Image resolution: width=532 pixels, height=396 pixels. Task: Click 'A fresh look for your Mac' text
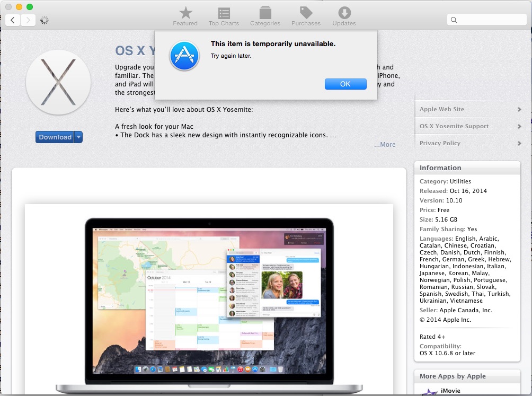coord(154,126)
